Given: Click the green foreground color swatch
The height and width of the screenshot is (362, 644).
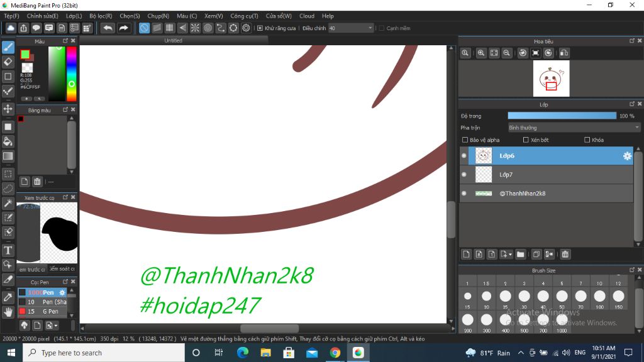Looking at the screenshot, I should [25, 54].
